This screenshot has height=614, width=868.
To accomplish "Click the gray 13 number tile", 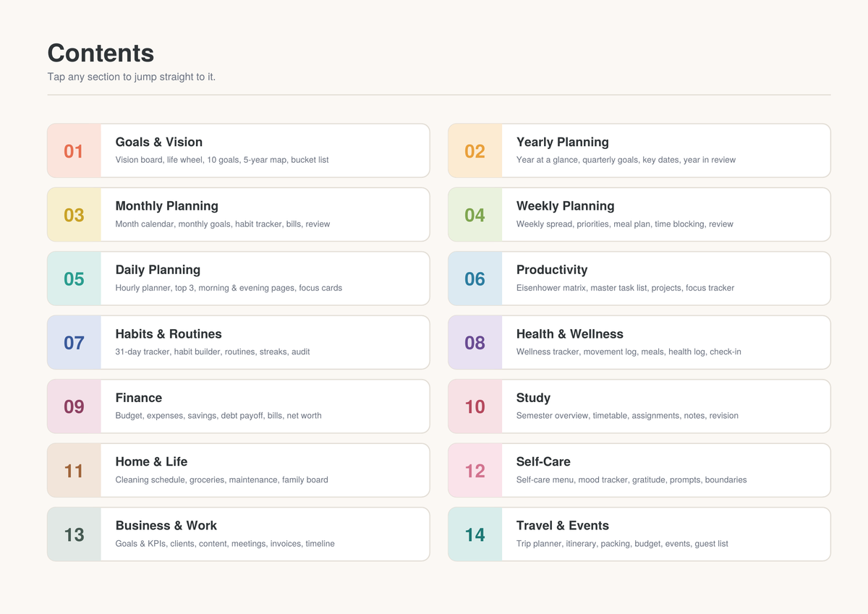I will tap(74, 534).
